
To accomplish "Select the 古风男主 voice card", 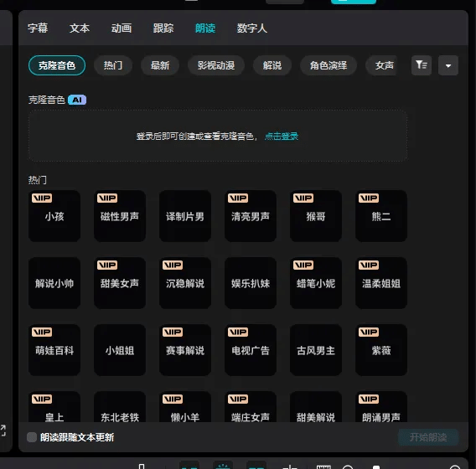I will pos(316,350).
